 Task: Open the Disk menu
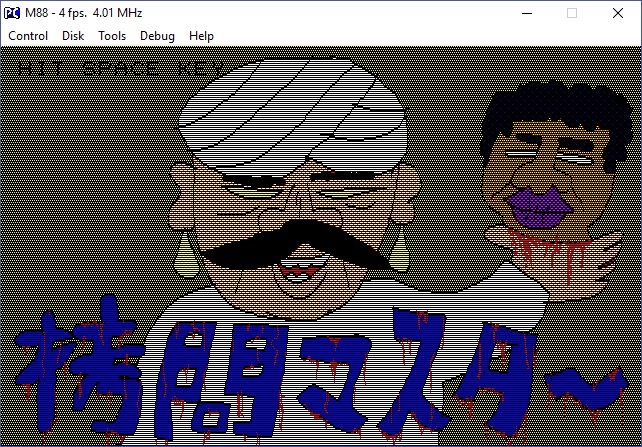tap(73, 36)
